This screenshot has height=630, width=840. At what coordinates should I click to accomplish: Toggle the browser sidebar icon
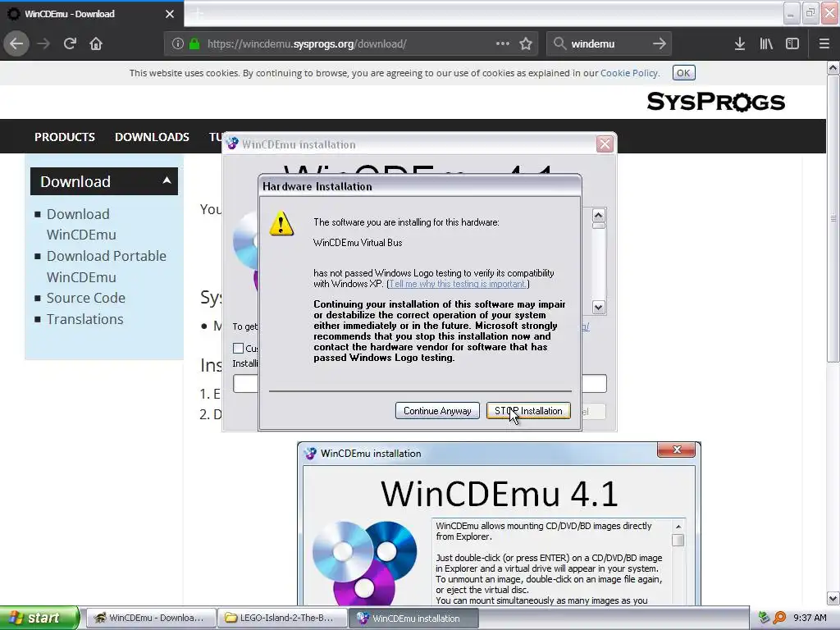click(x=792, y=43)
